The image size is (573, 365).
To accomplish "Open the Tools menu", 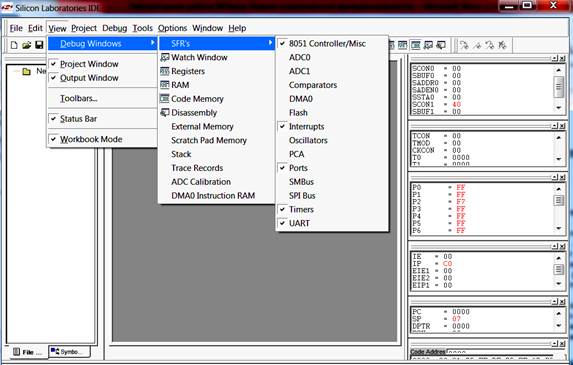I will click(x=143, y=28).
